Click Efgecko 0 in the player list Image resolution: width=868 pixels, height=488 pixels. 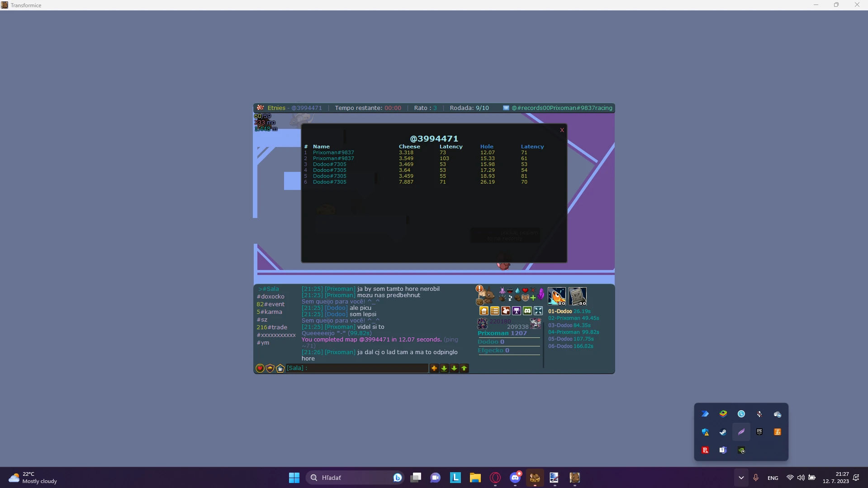[x=493, y=351]
